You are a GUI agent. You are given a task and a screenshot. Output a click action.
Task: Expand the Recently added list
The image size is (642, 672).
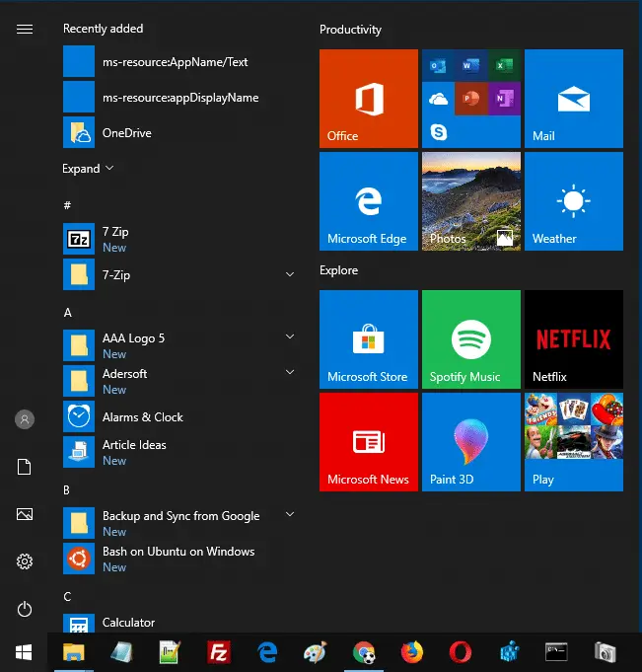coord(88,169)
